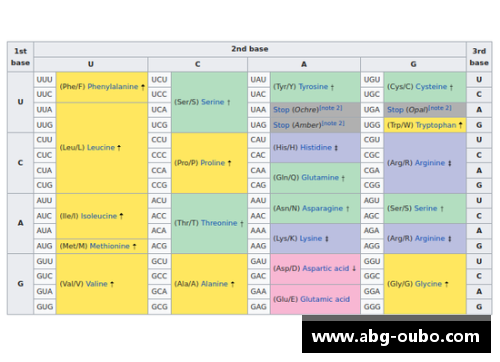Open the Threonine link
This screenshot has height=362, width=500.
(x=219, y=223)
